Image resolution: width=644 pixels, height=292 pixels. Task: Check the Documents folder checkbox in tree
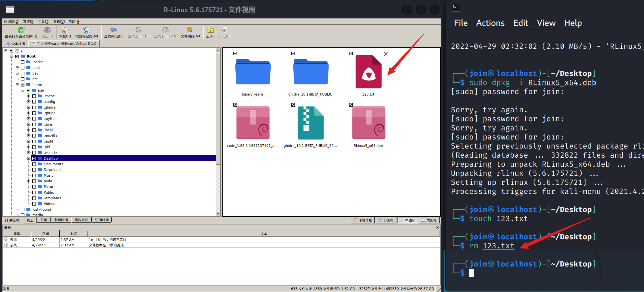34,164
